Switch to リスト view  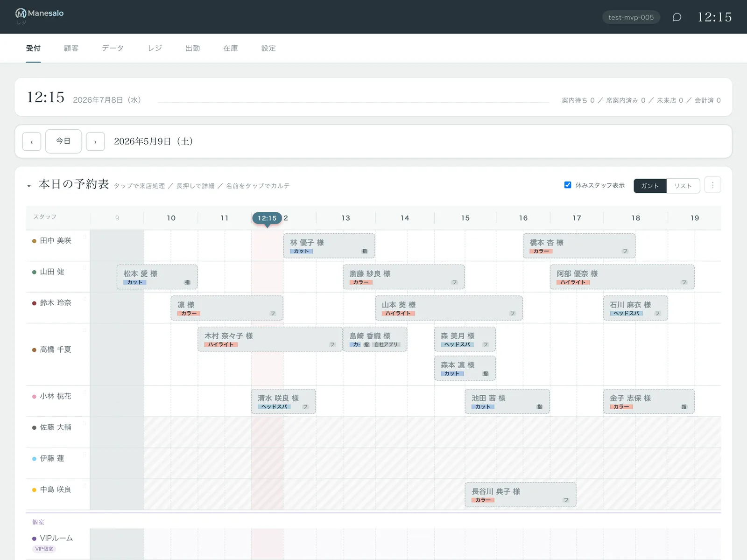click(x=683, y=186)
